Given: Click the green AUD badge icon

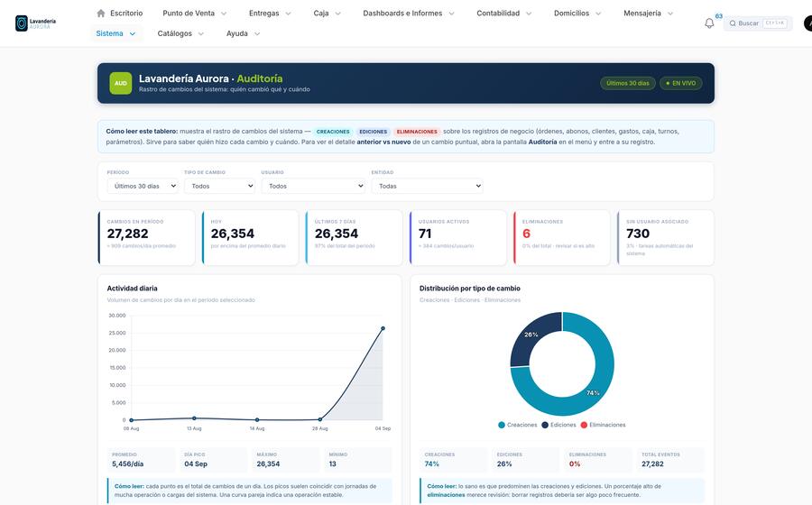Looking at the screenshot, I should [121, 83].
